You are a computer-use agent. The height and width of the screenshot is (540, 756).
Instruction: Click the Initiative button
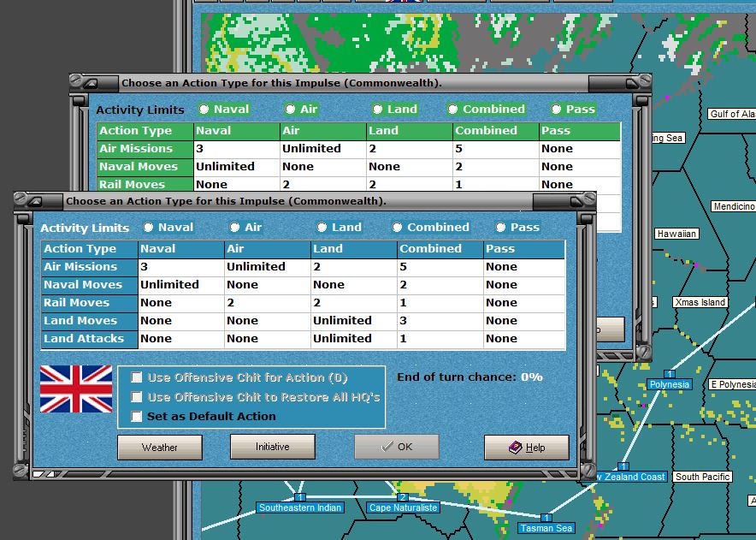[273, 447]
